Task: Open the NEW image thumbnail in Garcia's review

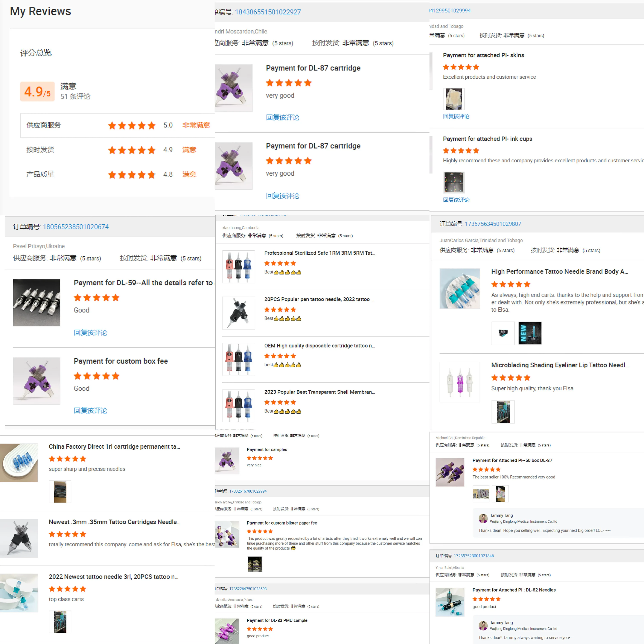Action: 530,333
